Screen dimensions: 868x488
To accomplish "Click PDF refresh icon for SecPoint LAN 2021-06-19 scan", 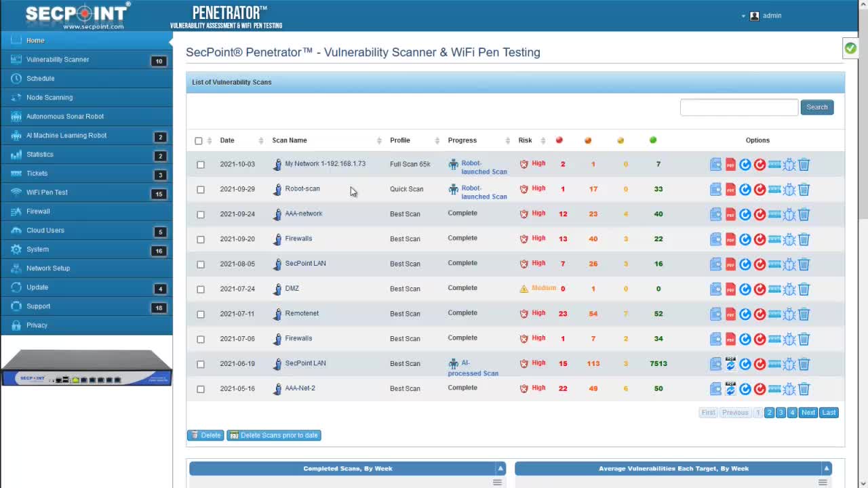I will pos(730,364).
